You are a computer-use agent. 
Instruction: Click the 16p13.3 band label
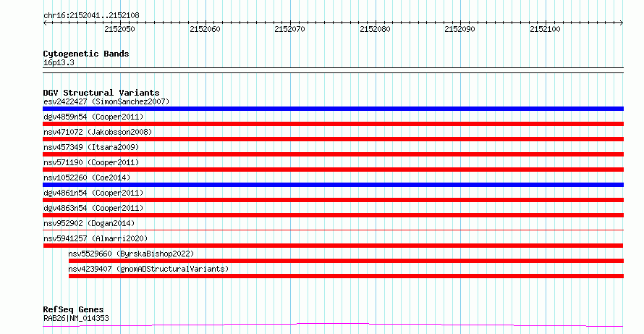[59, 63]
